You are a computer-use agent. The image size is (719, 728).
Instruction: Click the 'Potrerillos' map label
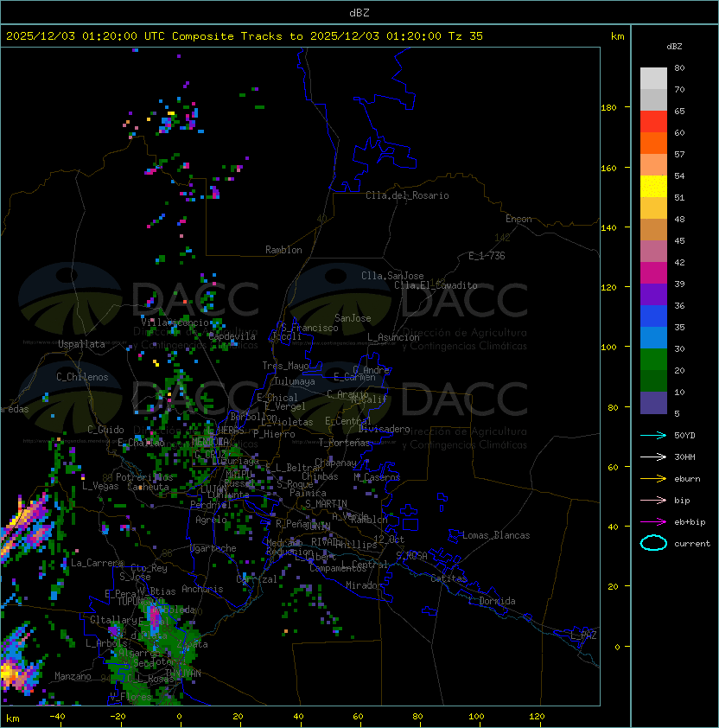point(144,477)
